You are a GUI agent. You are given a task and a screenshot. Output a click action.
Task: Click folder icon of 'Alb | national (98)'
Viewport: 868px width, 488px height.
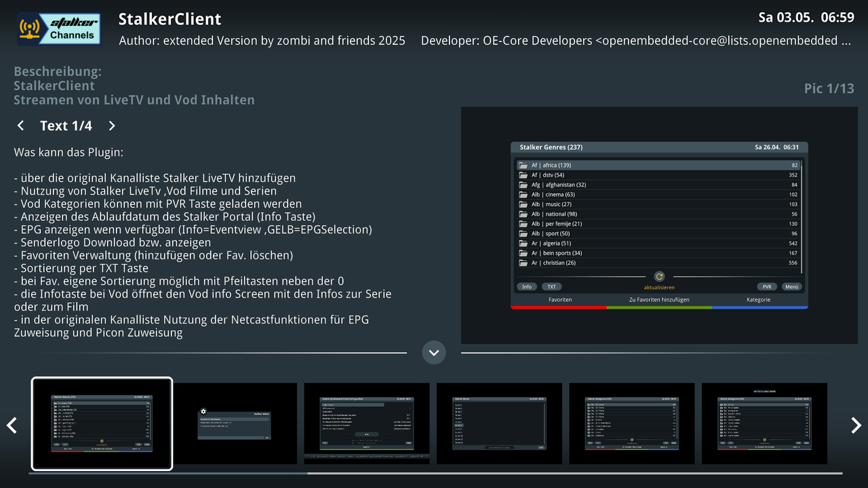pyautogui.click(x=523, y=214)
